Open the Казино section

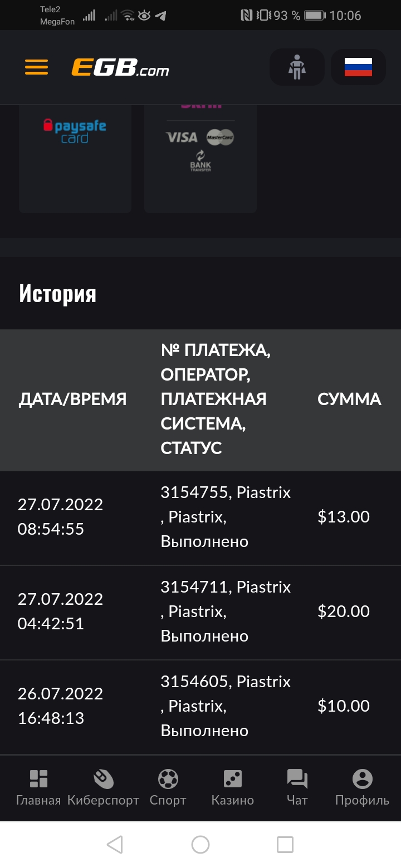coord(232,787)
